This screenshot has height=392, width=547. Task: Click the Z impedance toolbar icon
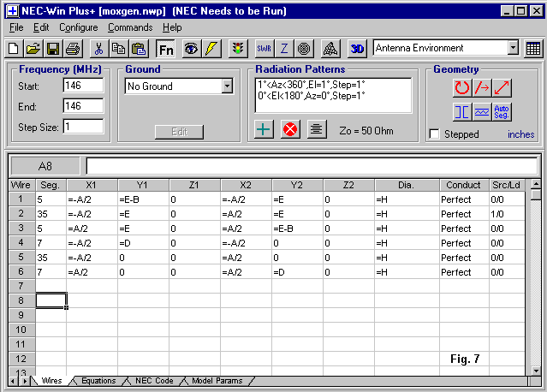pos(285,49)
